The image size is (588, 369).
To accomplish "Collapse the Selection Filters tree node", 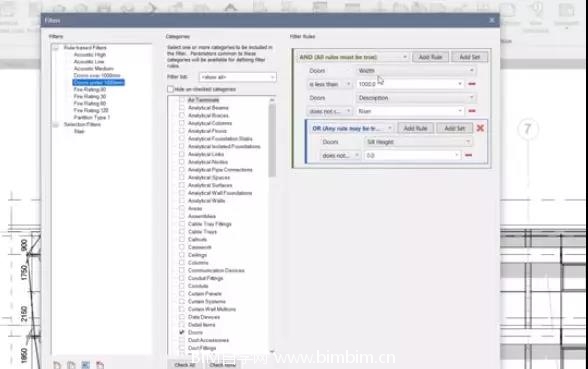I will (x=56, y=124).
